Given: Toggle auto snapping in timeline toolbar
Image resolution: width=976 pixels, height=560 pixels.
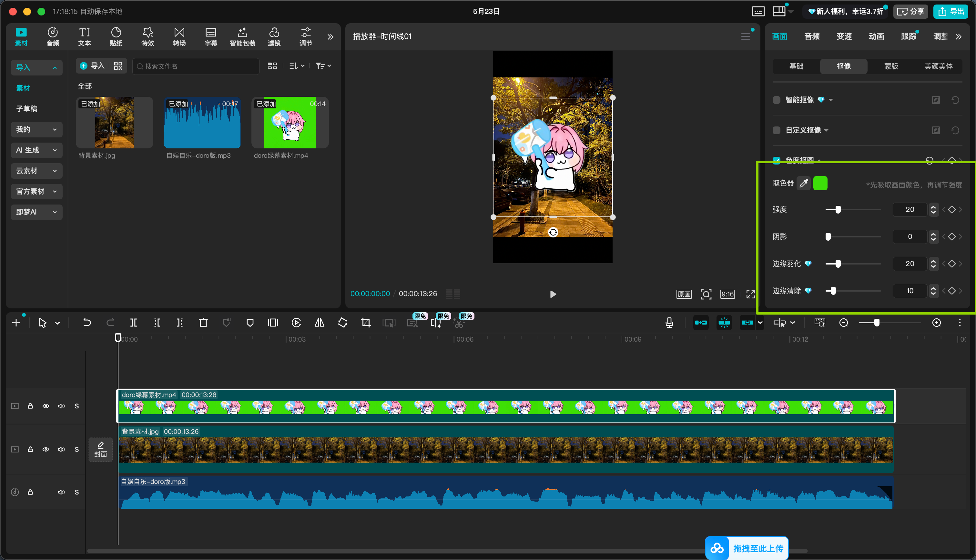Looking at the screenshot, I should pyautogui.click(x=724, y=323).
